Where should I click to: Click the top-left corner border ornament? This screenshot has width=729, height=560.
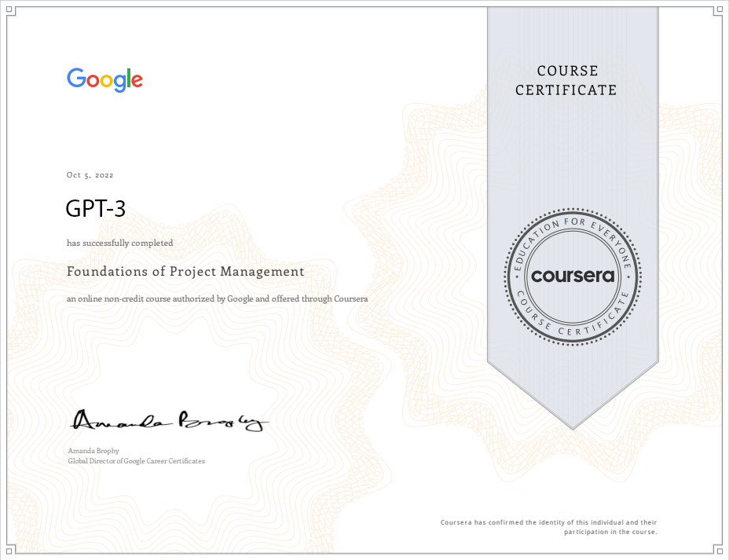(9, 9)
